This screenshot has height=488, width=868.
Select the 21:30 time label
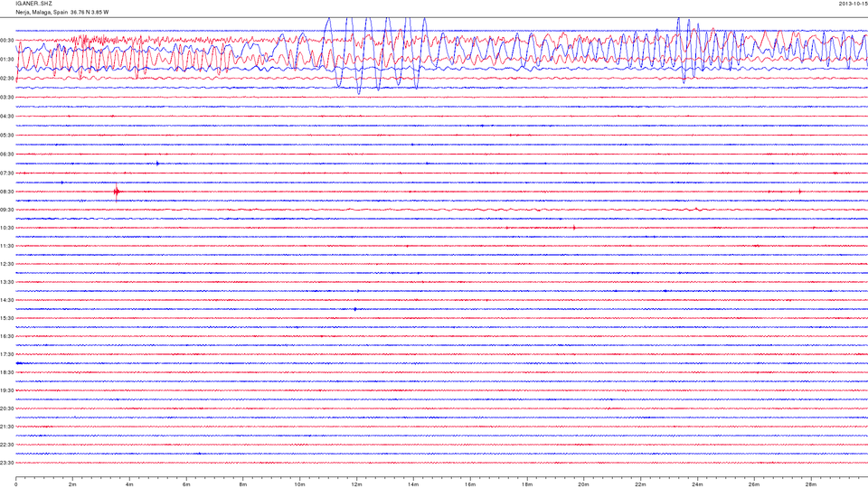tap(7, 427)
